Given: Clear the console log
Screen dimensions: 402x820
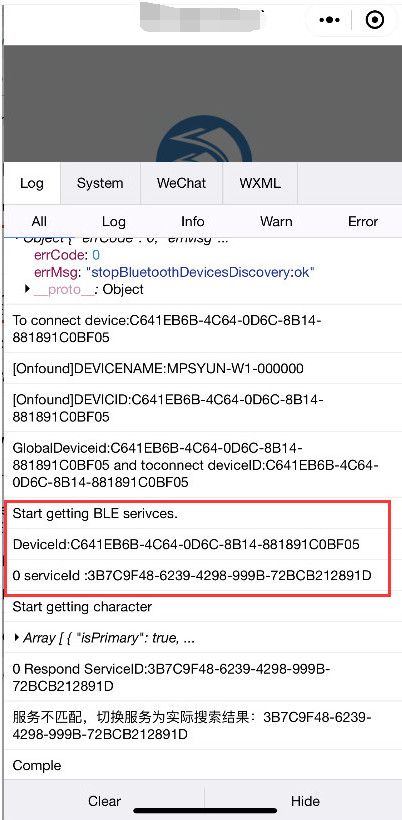Looking at the screenshot, I should point(104,801).
